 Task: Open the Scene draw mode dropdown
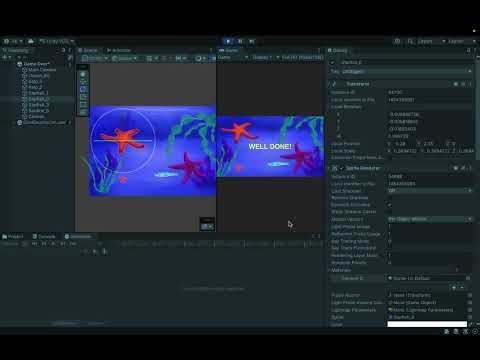pyautogui.click(x=200, y=58)
